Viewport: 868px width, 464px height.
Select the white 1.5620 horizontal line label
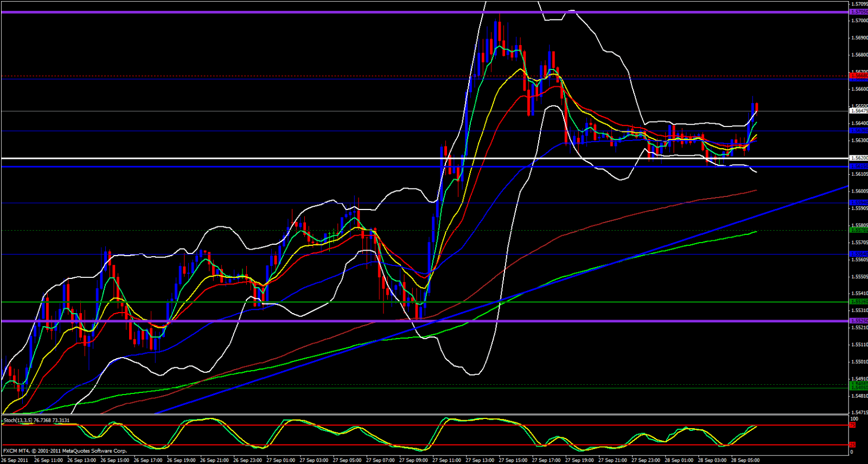pos(858,158)
